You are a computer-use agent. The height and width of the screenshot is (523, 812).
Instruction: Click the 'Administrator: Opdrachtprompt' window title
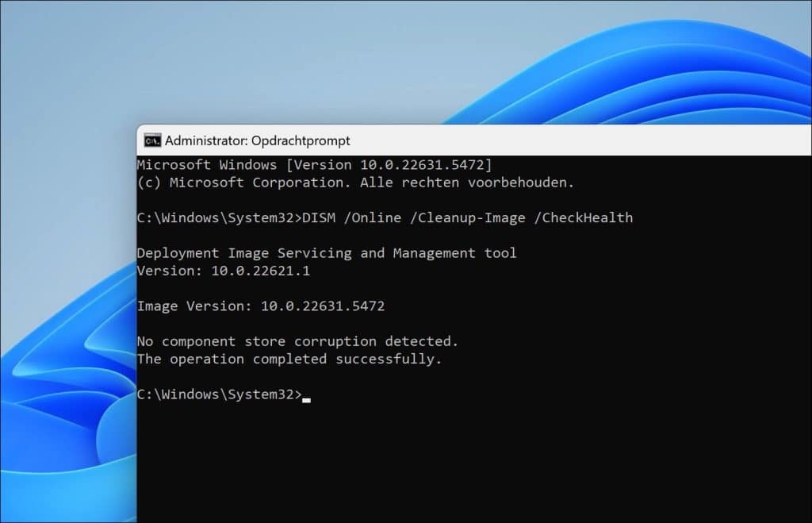click(x=258, y=140)
